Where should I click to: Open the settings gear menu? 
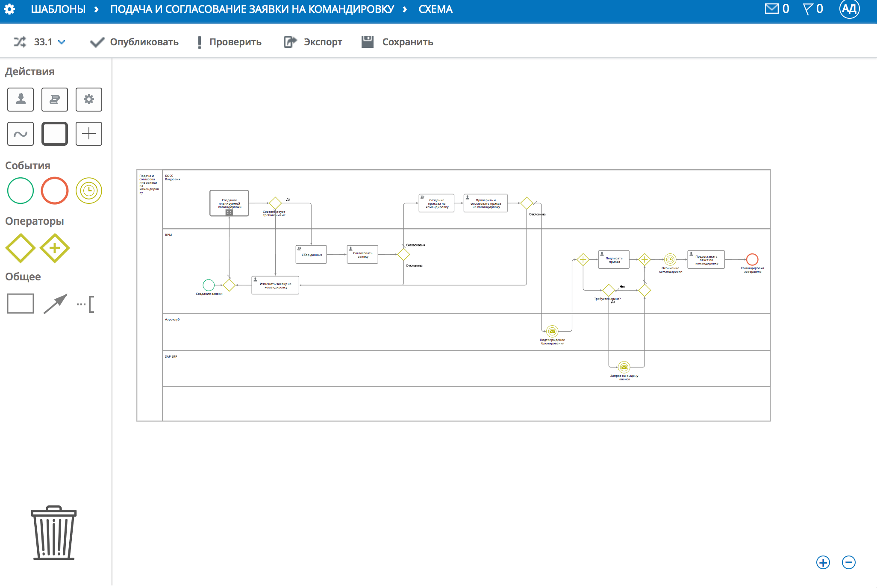click(x=9, y=9)
